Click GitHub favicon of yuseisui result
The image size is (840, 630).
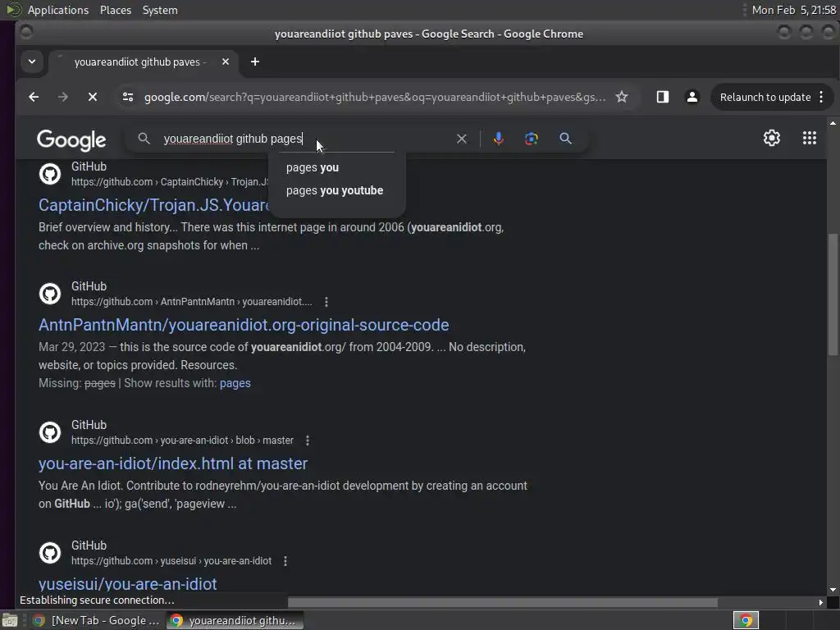point(50,553)
